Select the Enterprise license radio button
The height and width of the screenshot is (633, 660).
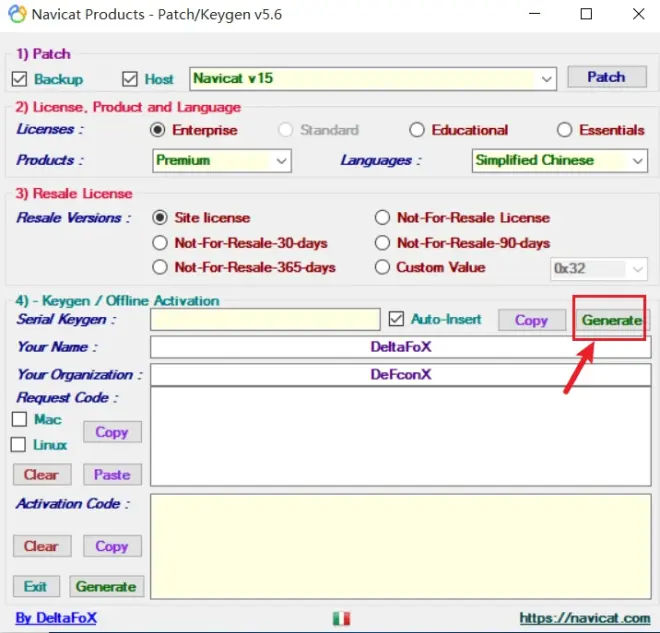157,130
